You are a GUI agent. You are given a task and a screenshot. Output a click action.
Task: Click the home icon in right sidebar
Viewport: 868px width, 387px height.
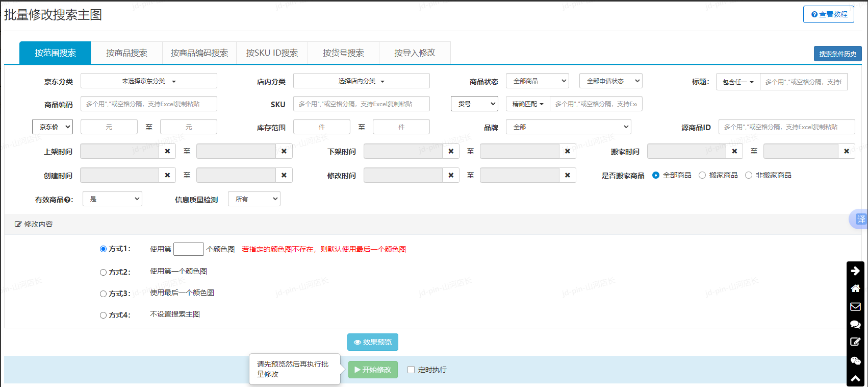855,288
